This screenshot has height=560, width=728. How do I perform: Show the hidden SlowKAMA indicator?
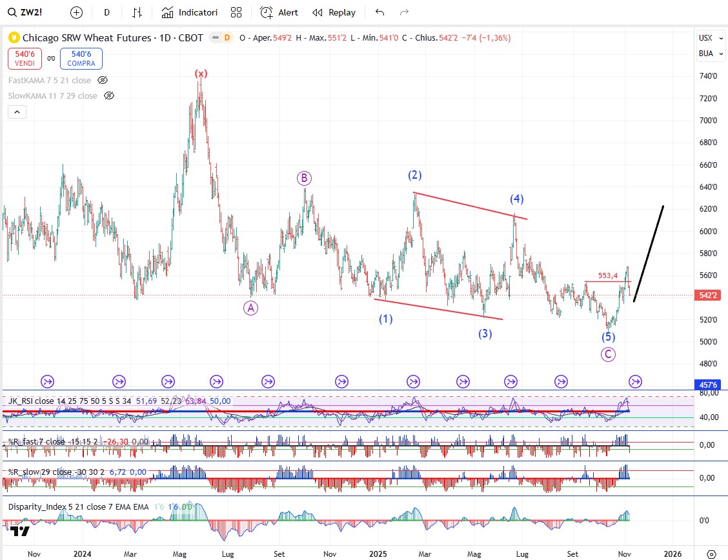(x=109, y=95)
